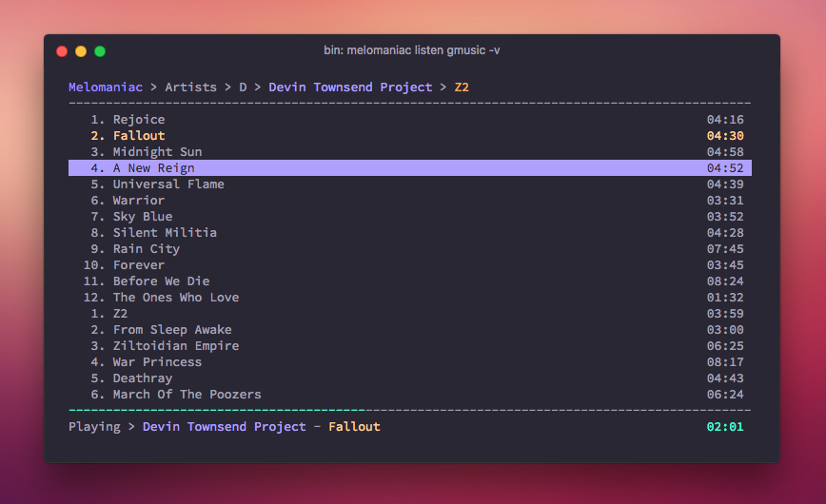
Task: Click the terminal window title text
Action: point(412,50)
